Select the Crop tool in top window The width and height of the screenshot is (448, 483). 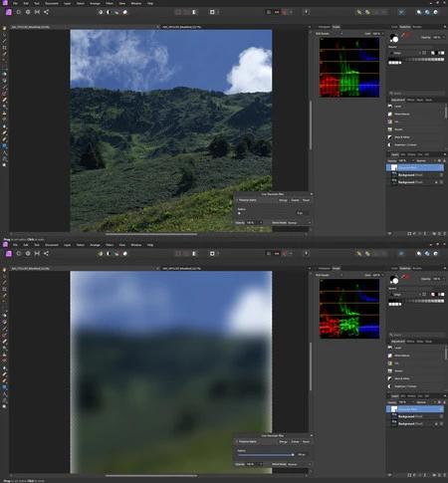click(x=4, y=48)
